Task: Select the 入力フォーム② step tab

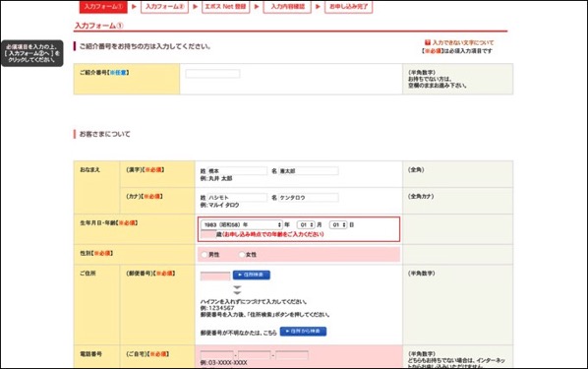Action: click(x=164, y=7)
